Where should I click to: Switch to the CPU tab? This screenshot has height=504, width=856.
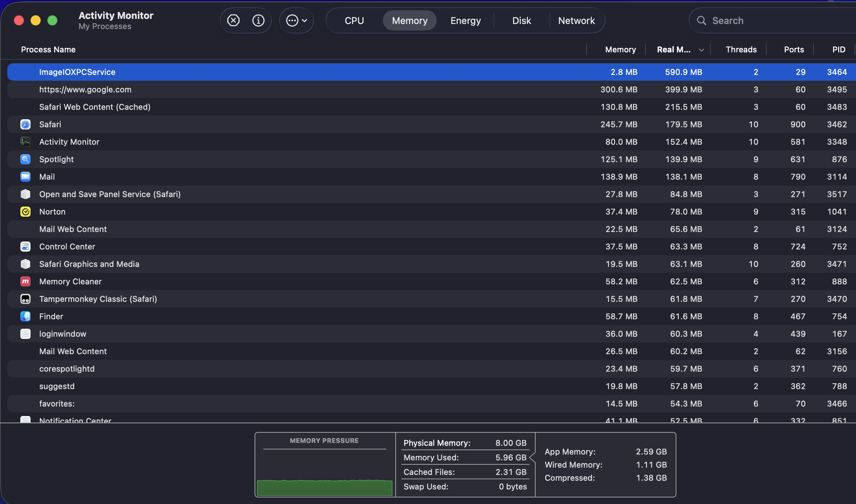point(354,20)
